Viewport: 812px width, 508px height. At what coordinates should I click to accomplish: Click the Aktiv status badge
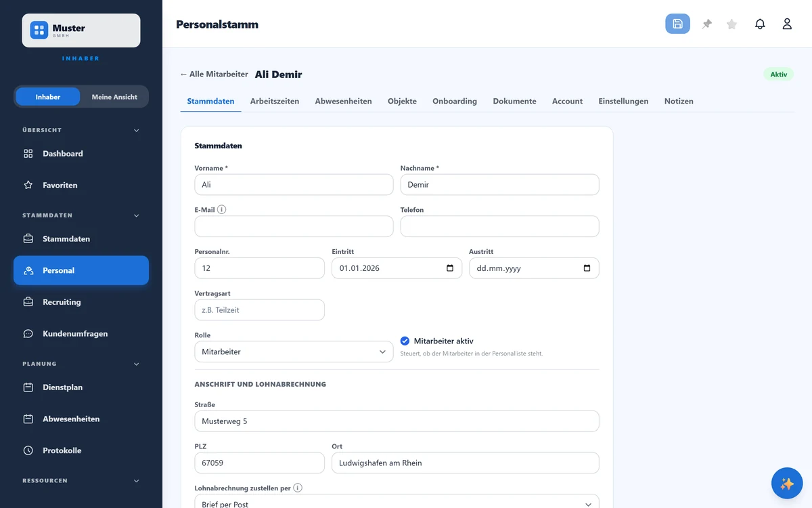tap(778, 75)
